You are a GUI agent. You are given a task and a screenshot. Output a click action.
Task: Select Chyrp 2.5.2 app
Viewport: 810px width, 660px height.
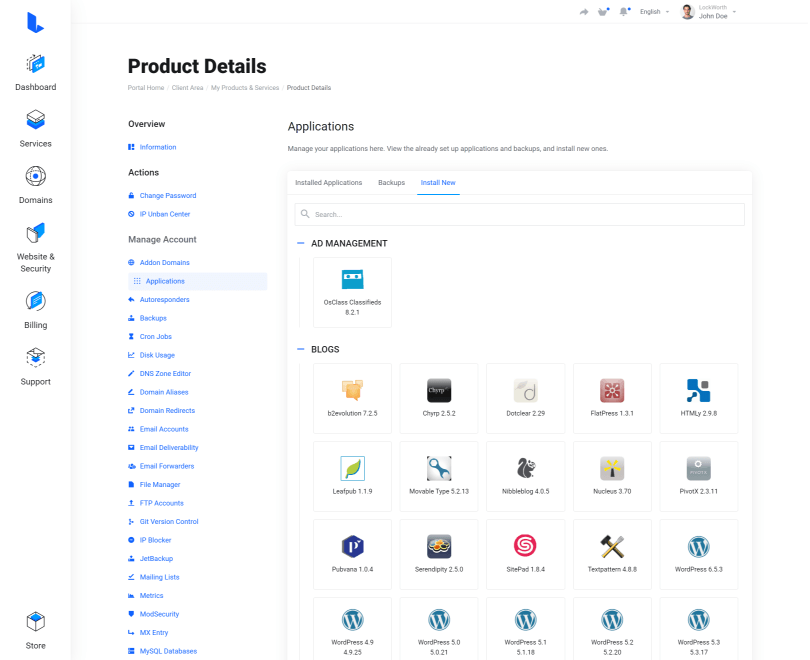pyautogui.click(x=439, y=398)
